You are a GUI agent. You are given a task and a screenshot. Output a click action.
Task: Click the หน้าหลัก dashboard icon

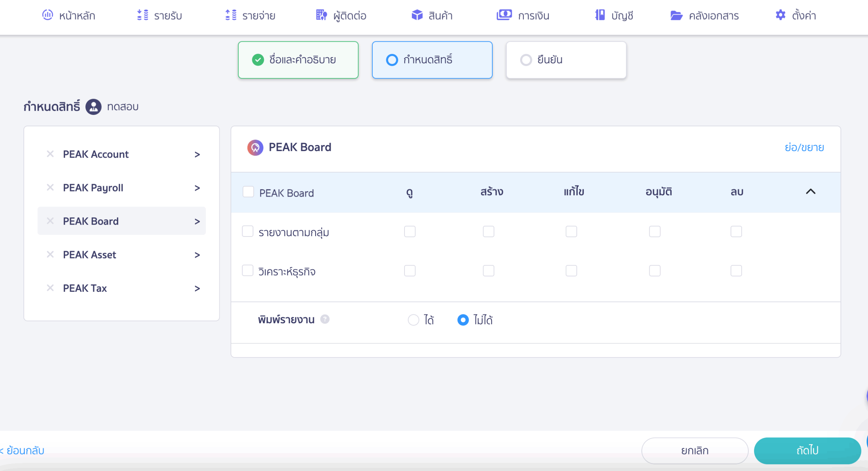coord(47,15)
